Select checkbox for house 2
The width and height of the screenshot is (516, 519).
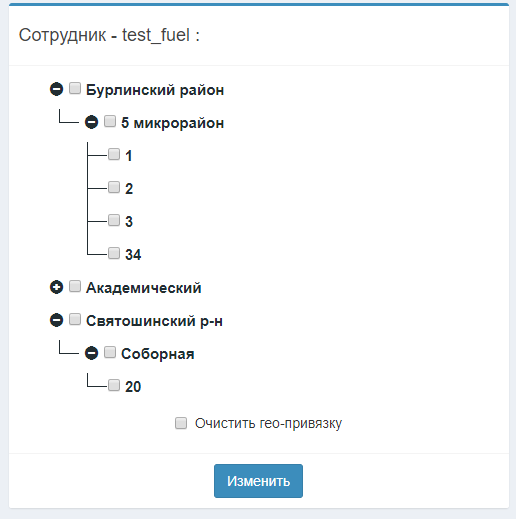click(x=114, y=187)
